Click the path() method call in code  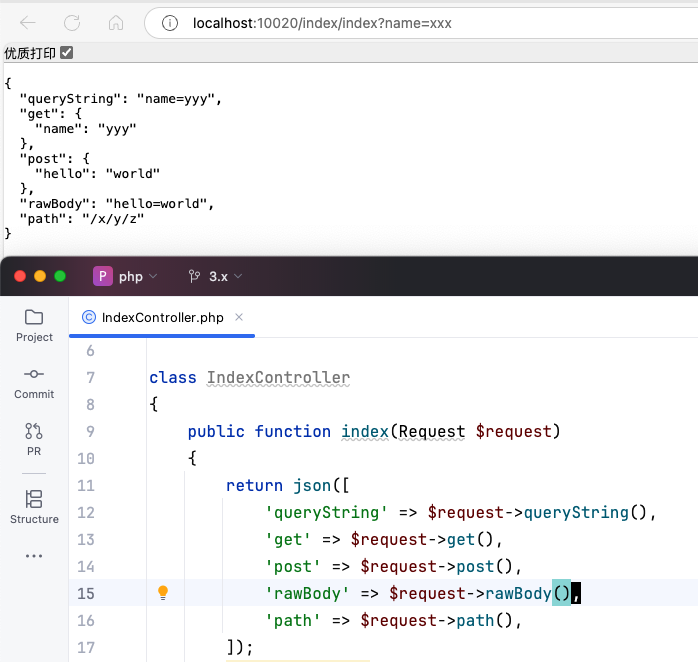(484, 621)
